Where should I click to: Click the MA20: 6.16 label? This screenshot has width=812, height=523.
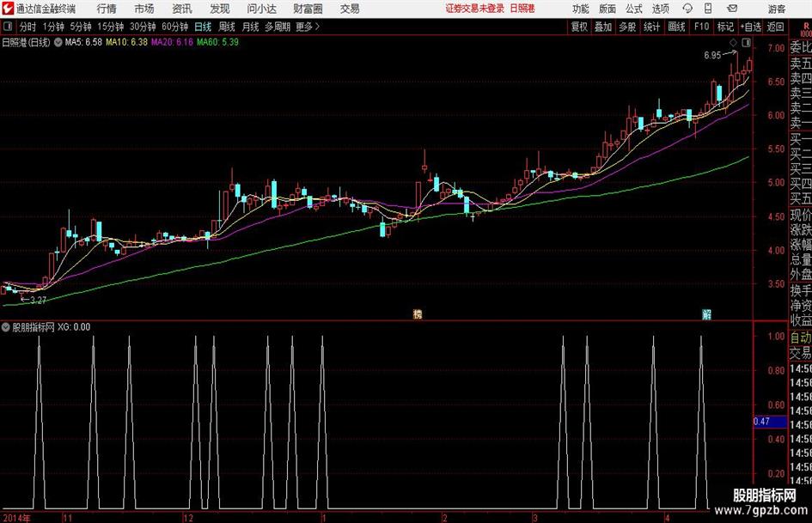(172, 42)
